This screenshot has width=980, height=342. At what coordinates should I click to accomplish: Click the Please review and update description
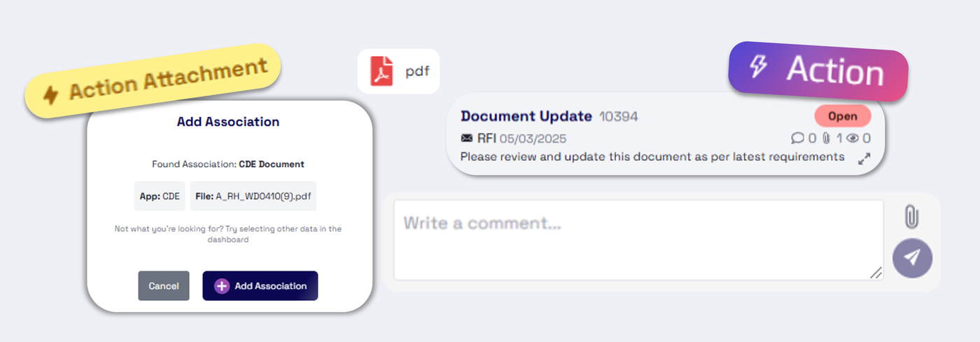[x=652, y=157]
